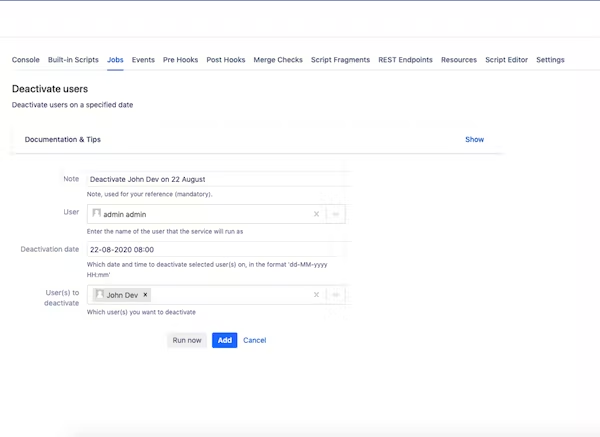Image resolution: width=600 pixels, height=437 pixels.
Task: Click 'Which user(s) you want to deactivate' hint
Action: pyautogui.click(x=141, y=312)
